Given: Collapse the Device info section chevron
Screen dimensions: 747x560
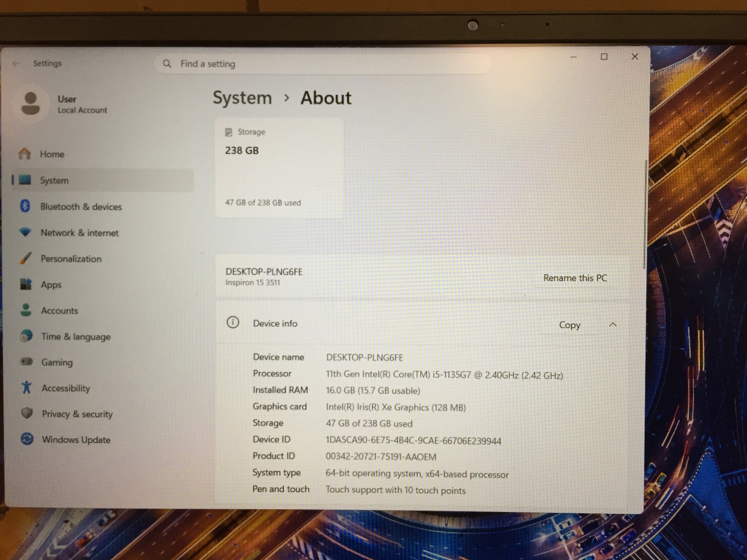Looking at the screenshot, I should pos(613,324).
